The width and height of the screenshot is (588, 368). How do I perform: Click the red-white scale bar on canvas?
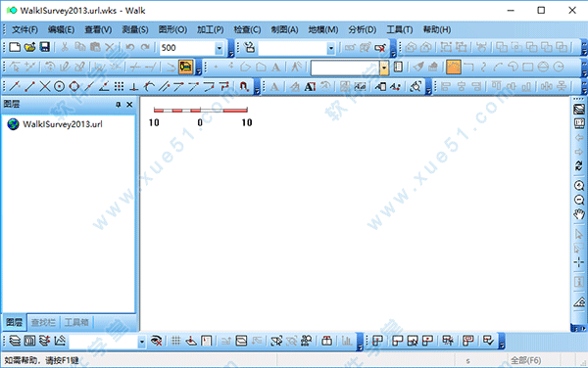pyautogui.click(x=201, y=110)
